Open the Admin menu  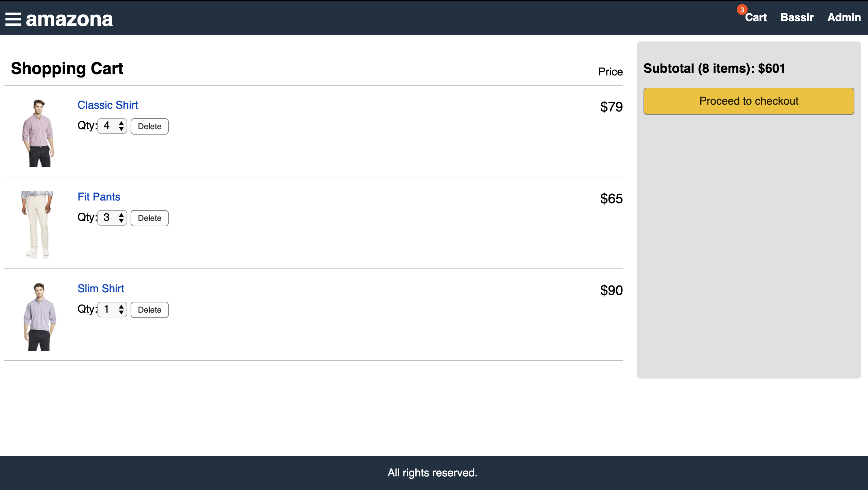point(844,17)
